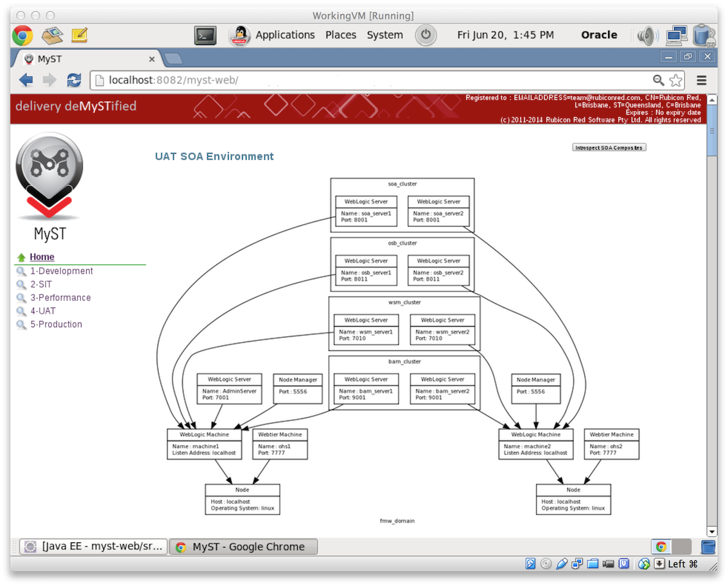Screen dimensions: 728x586
Task: Open the 2-SIT environment link
Action: pos(41,284)
